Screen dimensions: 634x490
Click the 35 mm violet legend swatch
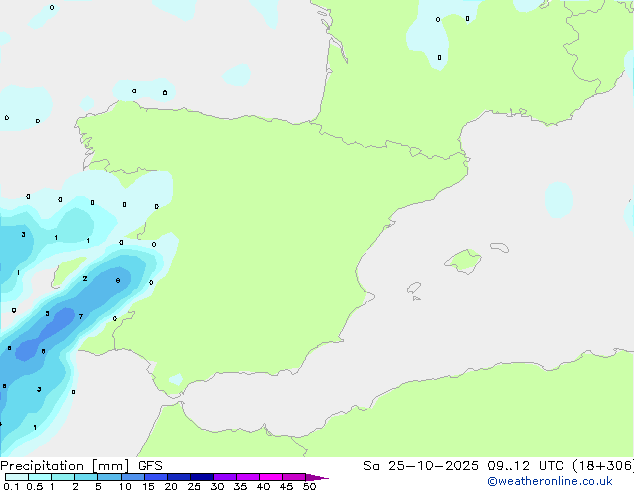coord(248,477)
